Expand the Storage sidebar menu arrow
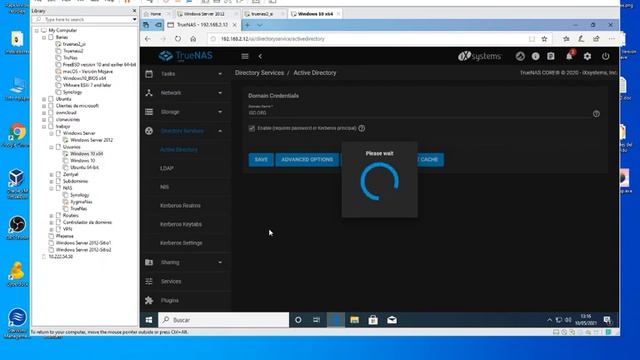This screenshot has width=640, height=360. coord(220,112)
